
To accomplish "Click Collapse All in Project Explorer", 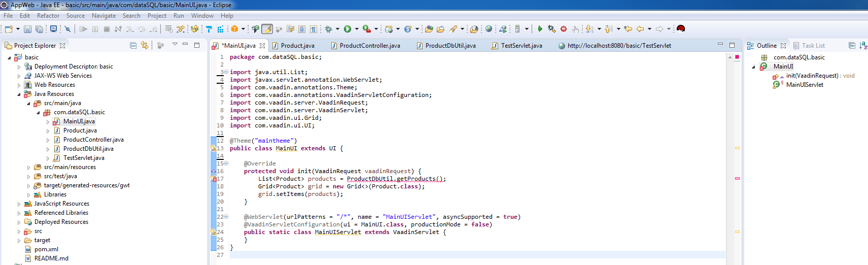I will (133, 46).
